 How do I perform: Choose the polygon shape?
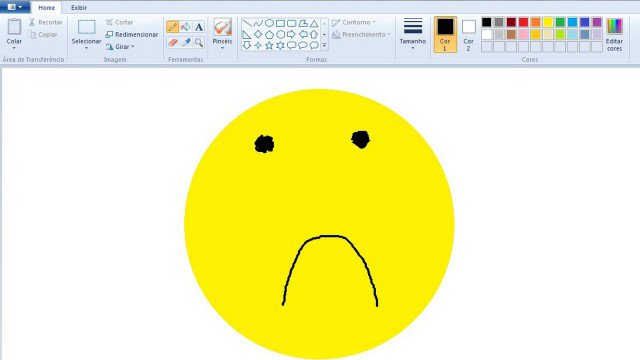(302, 23)
